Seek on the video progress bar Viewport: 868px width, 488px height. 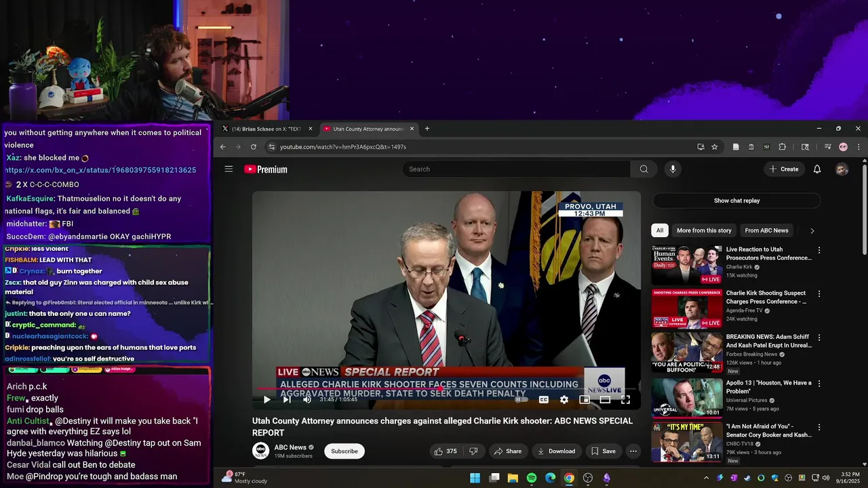coord(446,389)
